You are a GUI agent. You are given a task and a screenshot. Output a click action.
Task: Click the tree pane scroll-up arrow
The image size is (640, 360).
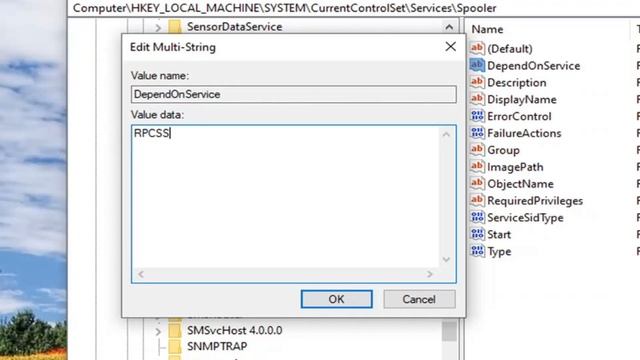click(449, 27)
